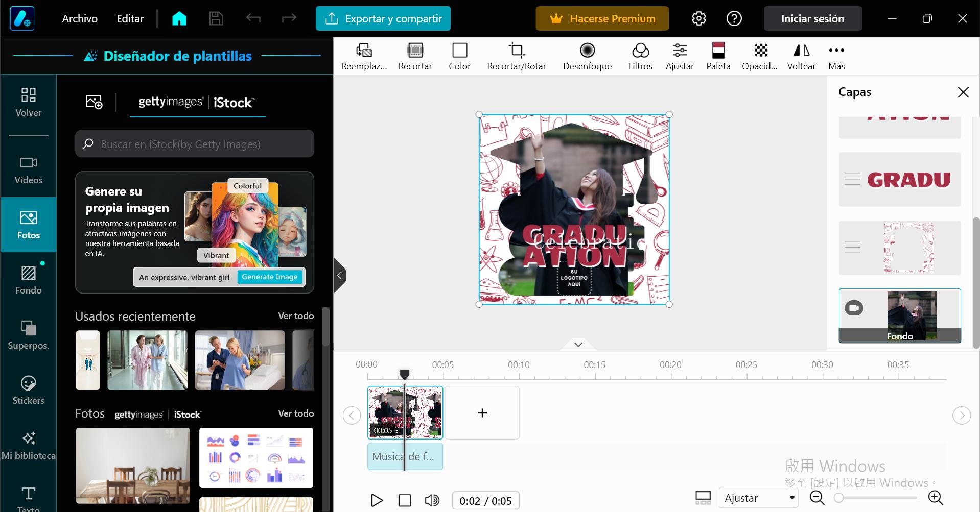Pick the charts infographic stock photo

pos(256,457)
